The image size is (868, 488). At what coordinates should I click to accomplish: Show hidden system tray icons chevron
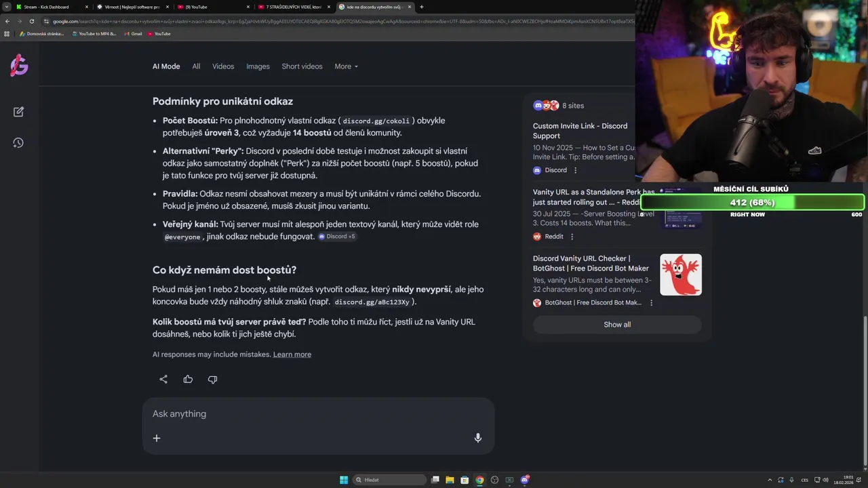770,480
